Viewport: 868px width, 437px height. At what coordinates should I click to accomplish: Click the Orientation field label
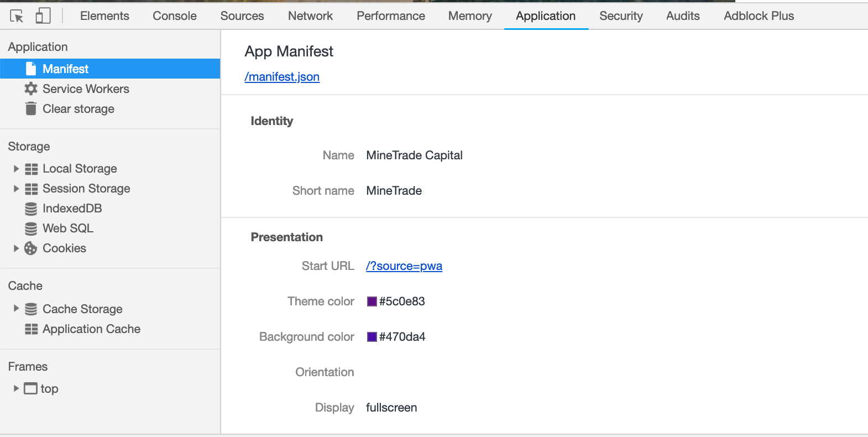[x=325, y=372]
